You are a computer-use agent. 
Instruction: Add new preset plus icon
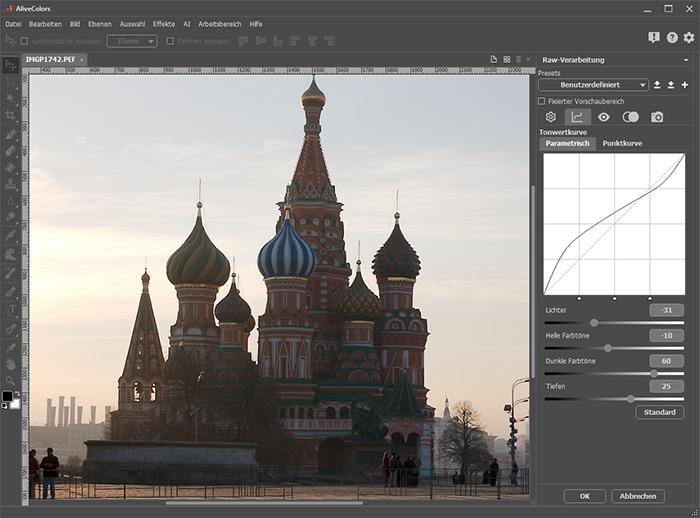tap(685, 85)
